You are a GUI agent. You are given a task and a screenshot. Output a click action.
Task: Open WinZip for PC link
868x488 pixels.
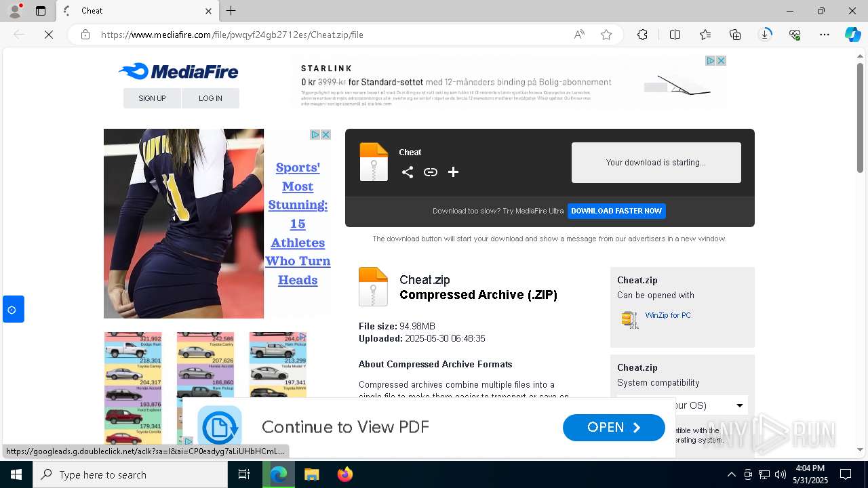tap(667, 315)
